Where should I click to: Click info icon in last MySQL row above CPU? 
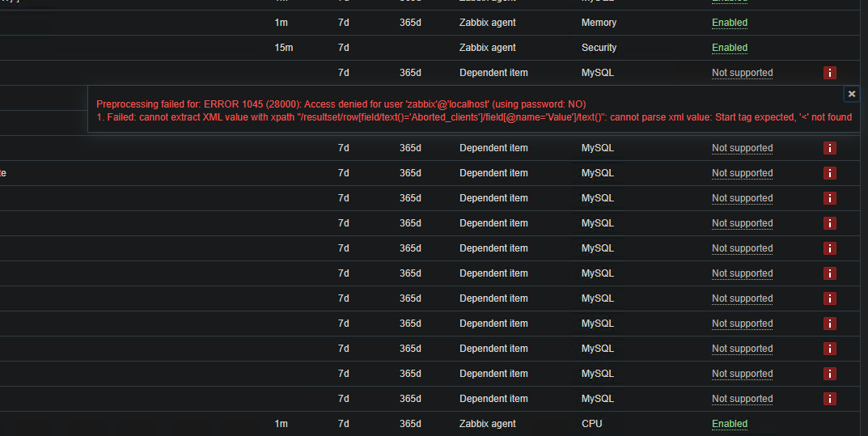[x=829, y=399]
